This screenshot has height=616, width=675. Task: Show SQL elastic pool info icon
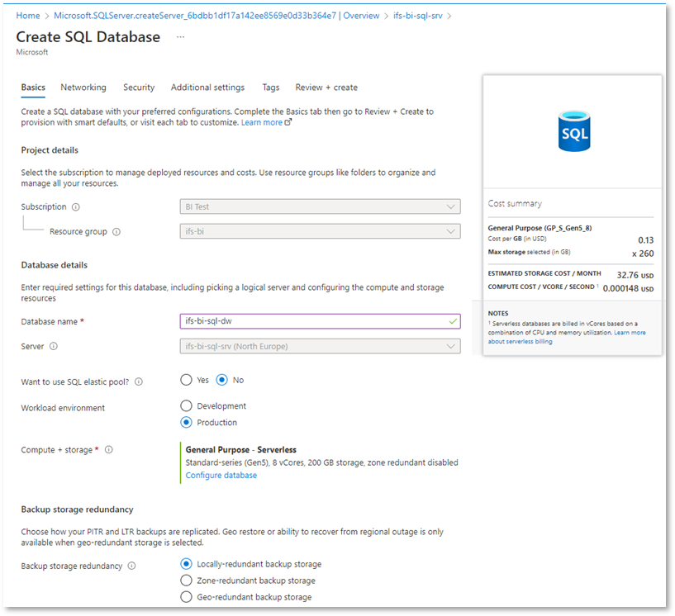tap(139, 381)
